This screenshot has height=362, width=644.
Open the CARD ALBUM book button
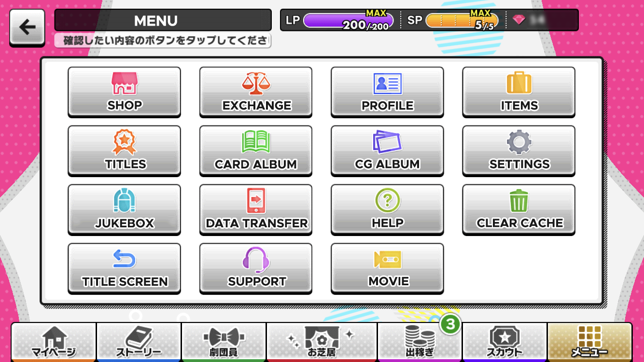coord(256,151)
